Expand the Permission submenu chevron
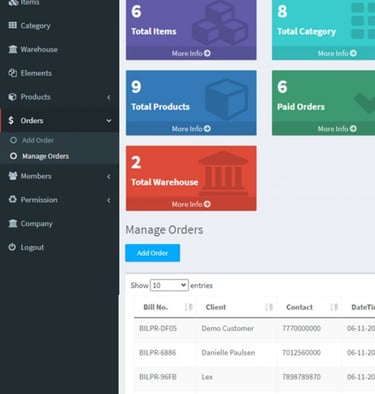 [x=109, y=200]
